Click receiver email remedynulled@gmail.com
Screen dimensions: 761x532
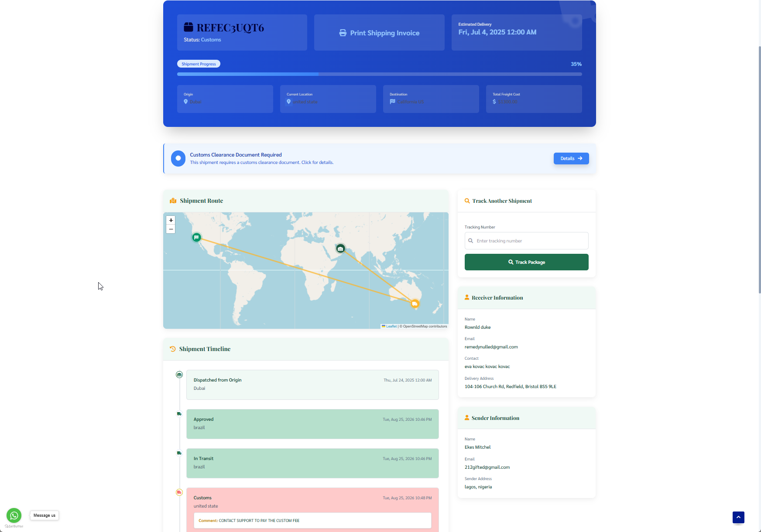pos(491,347)
